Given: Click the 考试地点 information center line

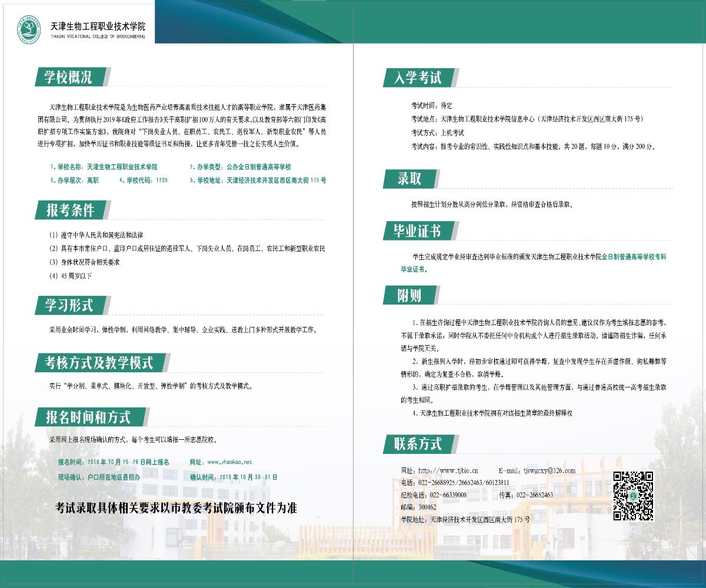Looking at the screenshot, I should click(527, 119).
